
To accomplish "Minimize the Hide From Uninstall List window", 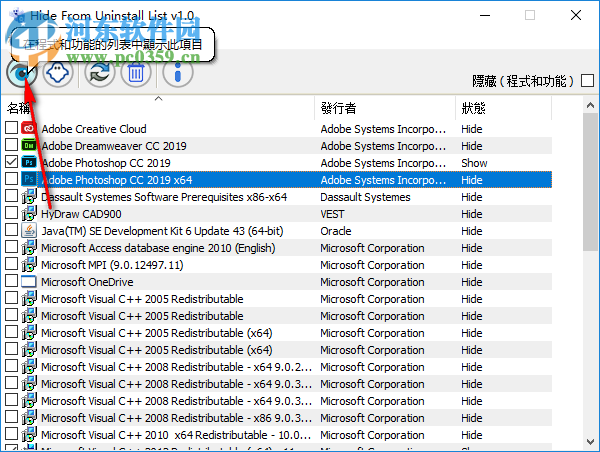I will click(x=485, y=15).
